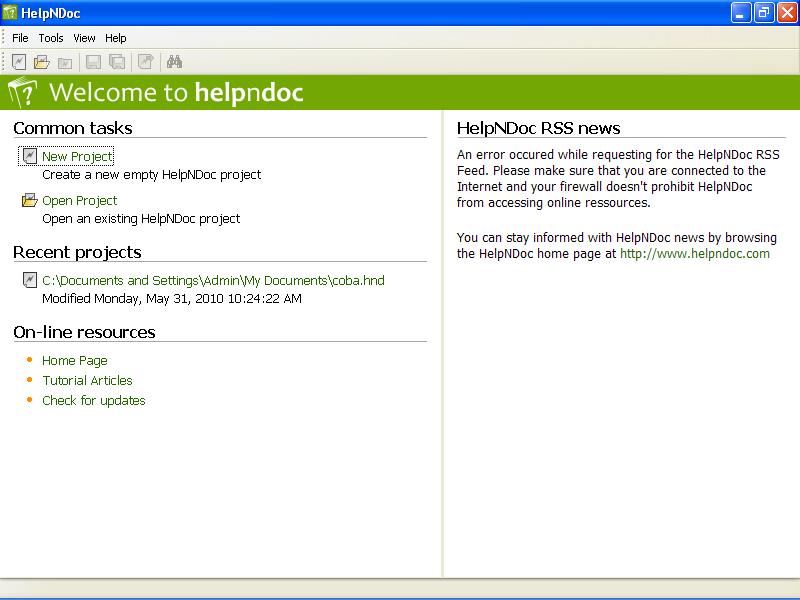Click Check for updates link
This screenshot has height=600, width=800.
(x=94, y=401)
